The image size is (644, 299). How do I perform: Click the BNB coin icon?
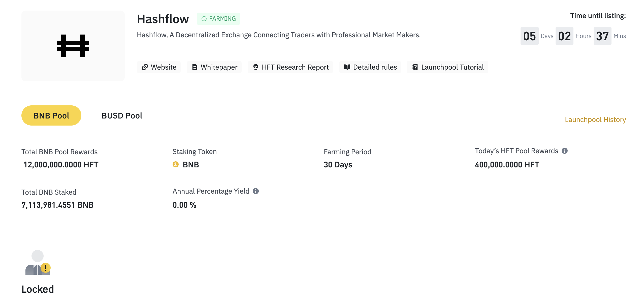click(176, 164)
